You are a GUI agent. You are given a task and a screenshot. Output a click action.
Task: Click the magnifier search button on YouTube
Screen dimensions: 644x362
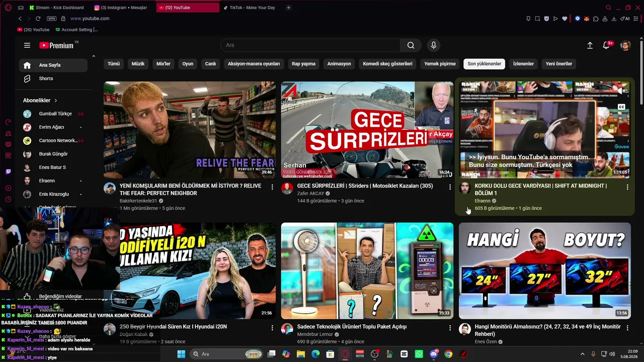(x=411, y=45)
